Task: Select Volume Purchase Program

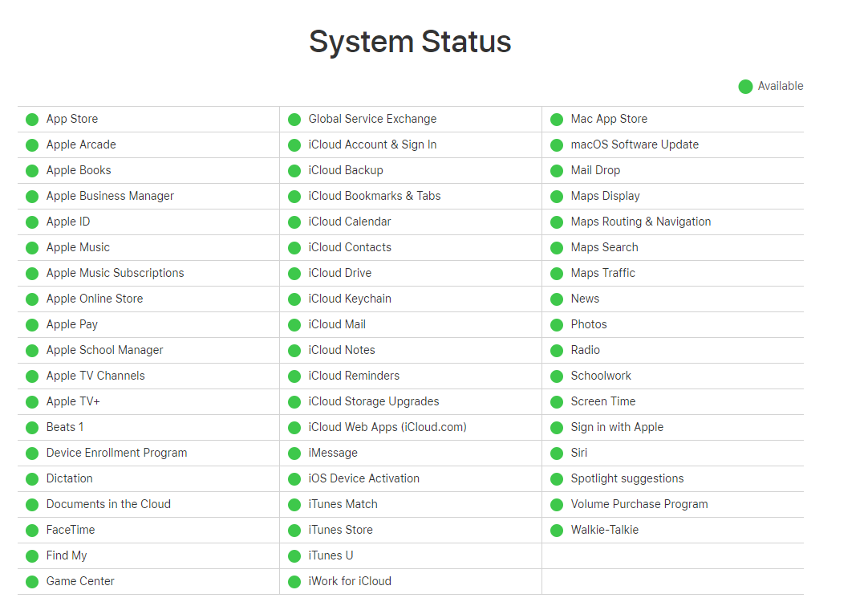Action: click(x=639, y=504)
